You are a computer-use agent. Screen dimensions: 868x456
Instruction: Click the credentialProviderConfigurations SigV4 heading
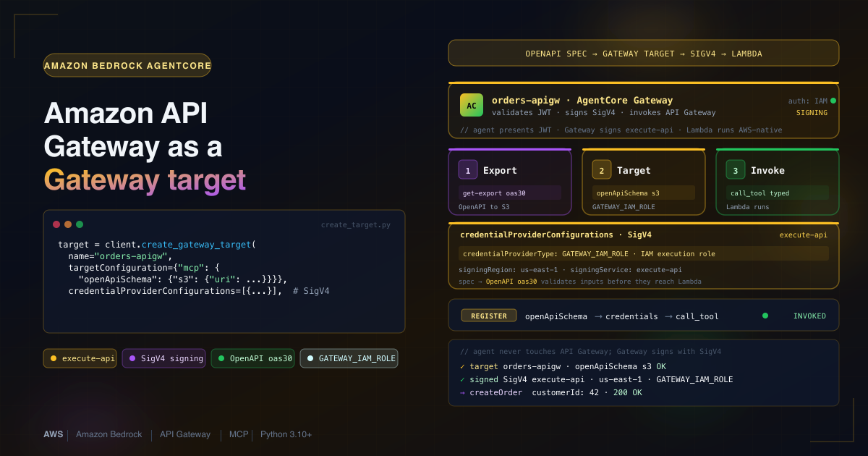click(x=556, y=235)
